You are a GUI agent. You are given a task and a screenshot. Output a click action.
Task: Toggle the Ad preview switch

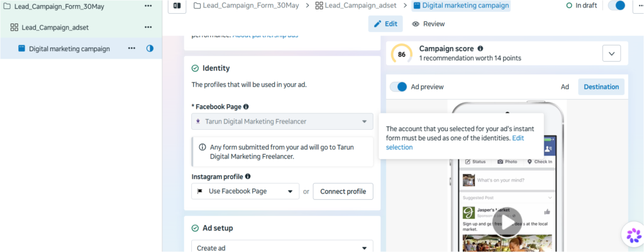pos(398,87)
